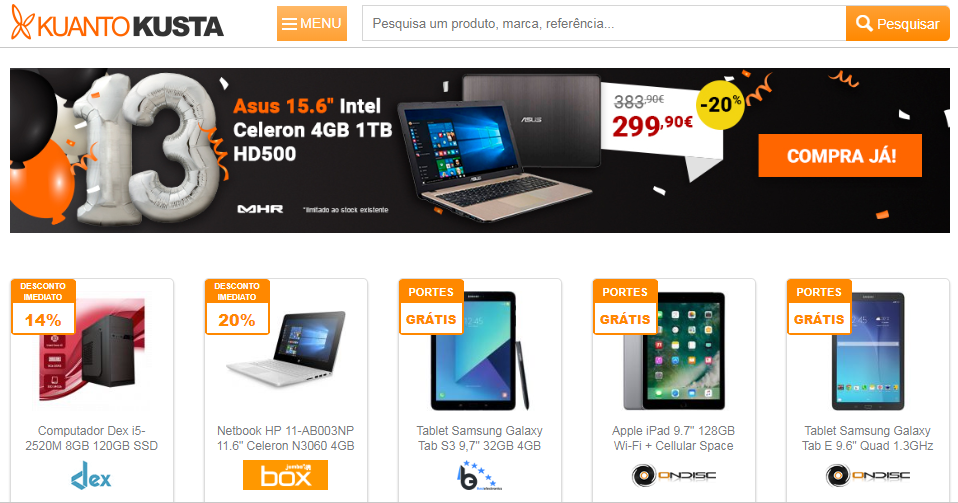This screenshot has width=958, height=503.
Task: Click the KuantoKusta butterfly logo
Action: [x=117, y=23]
